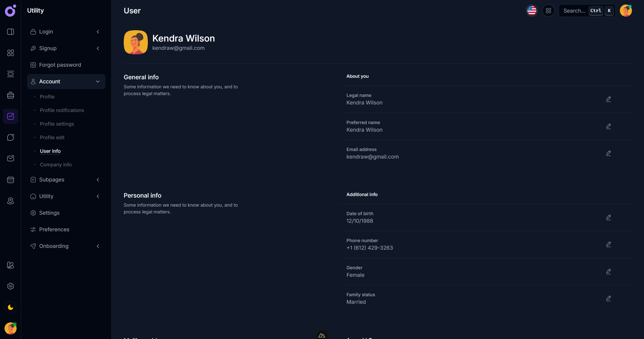Collapse the Account menu section

tap(66, 82)
